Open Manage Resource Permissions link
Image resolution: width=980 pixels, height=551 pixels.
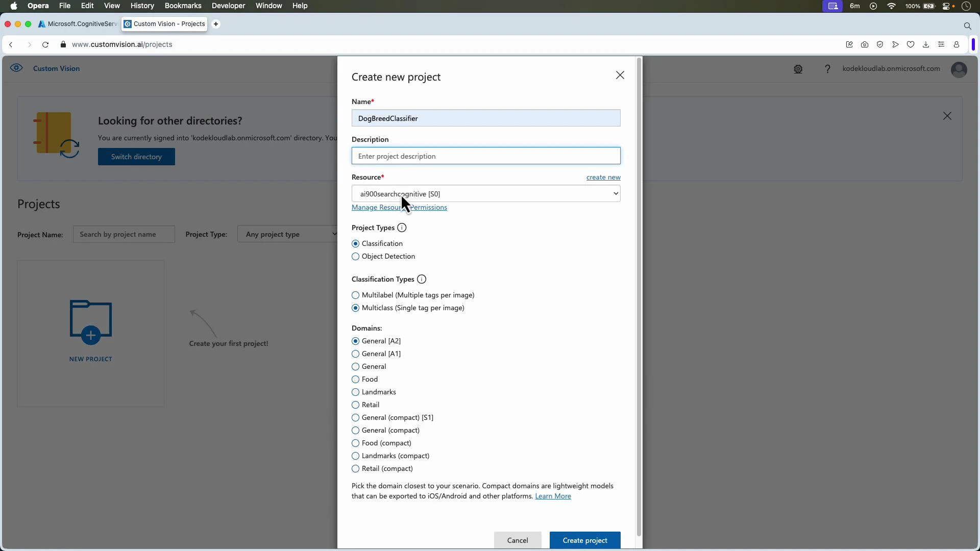399,208
